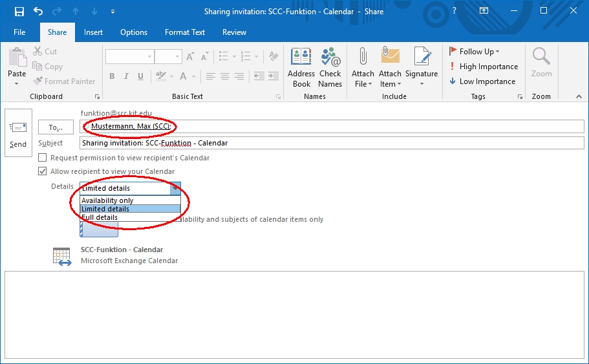Click the Undo arrow icon
This screenshot has width=589, height=364.
point(38,12)
